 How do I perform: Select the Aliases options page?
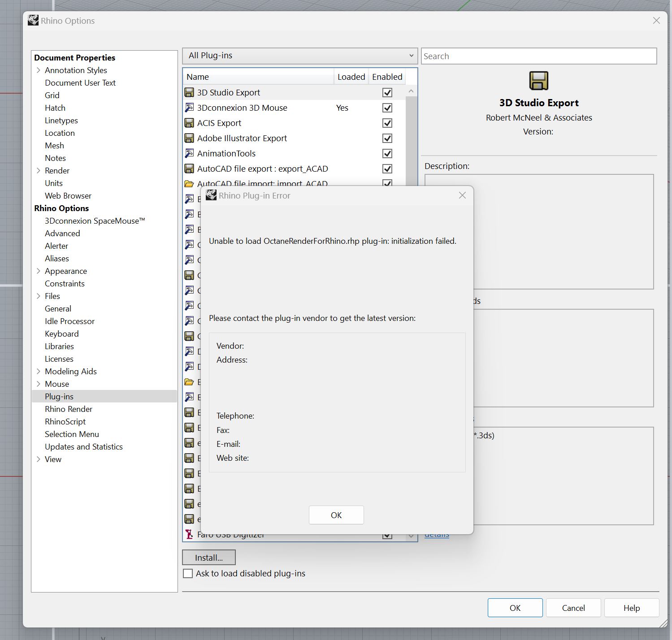(x=57, y=259)
